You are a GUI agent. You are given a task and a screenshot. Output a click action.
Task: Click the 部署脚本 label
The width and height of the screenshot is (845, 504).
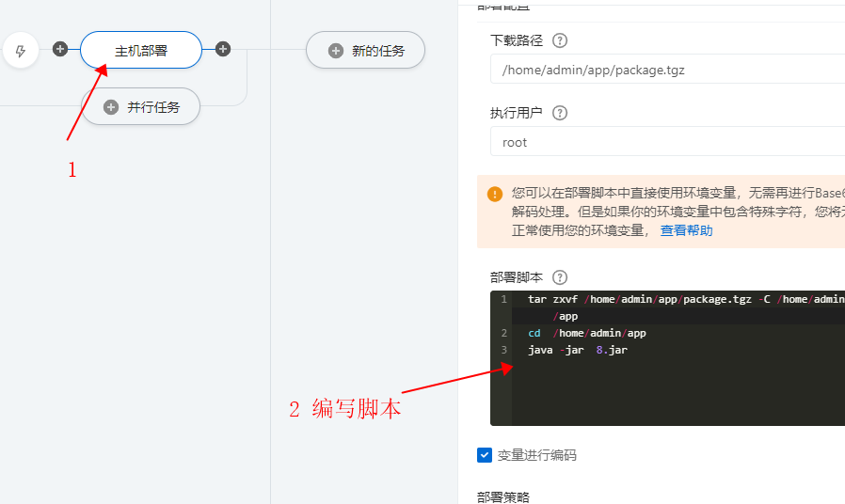[517, 277]
